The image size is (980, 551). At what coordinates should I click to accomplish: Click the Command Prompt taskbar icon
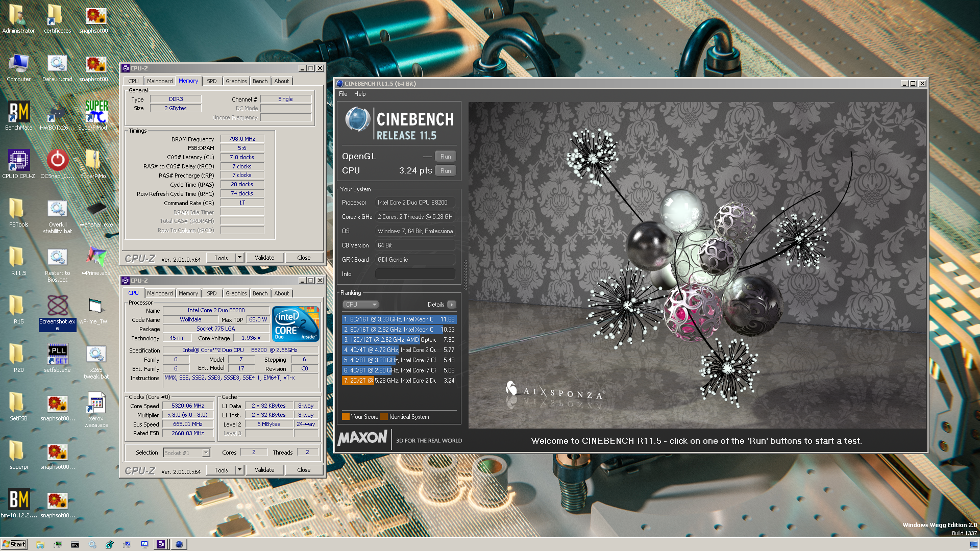click(75, 544)
